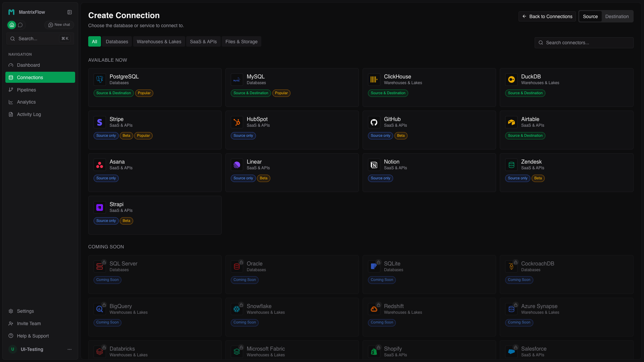
Task: Click the Salesforce card title
Action: [534, 349]
